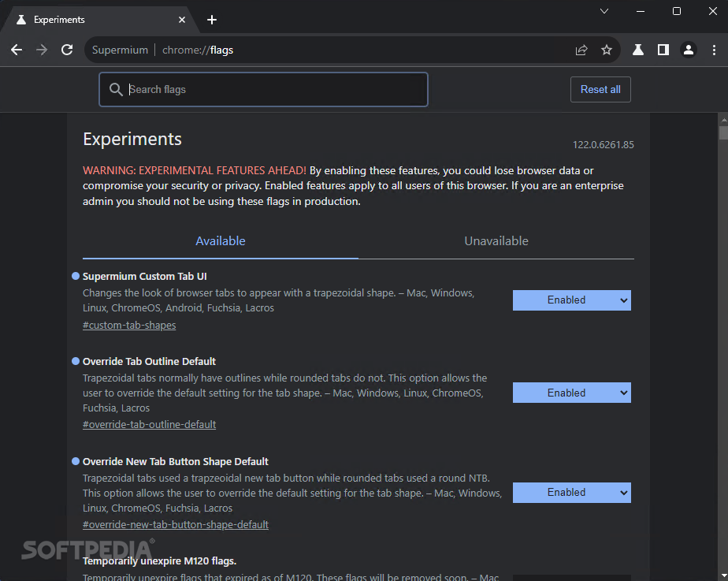Click the magnifier icon in search flags
728x581 pixels.
116,89
